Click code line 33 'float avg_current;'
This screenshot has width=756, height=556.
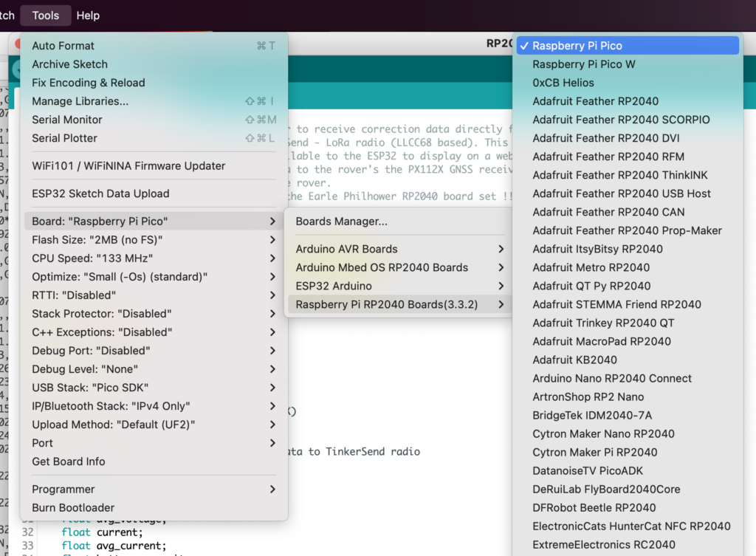[x=114, y=546]
